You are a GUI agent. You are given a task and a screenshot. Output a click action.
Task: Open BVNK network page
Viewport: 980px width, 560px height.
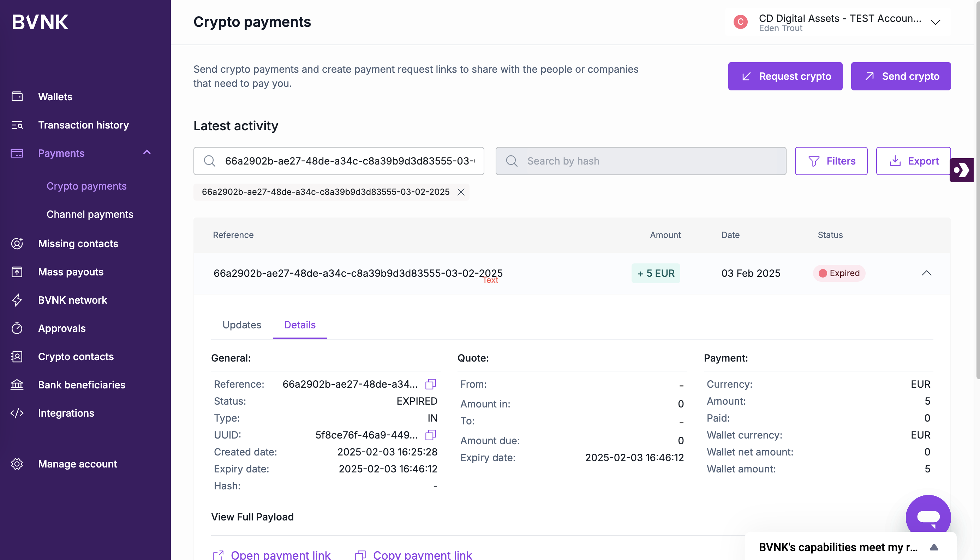pos(73,300)
